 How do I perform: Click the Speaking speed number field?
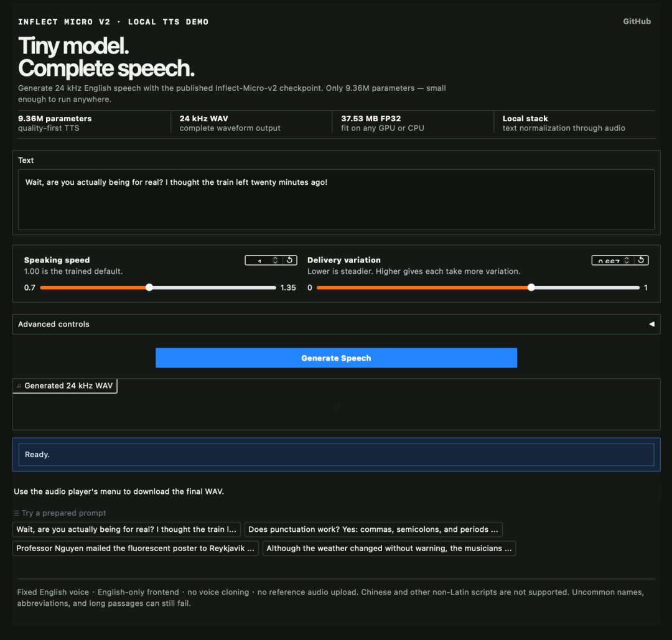[259, 260]
